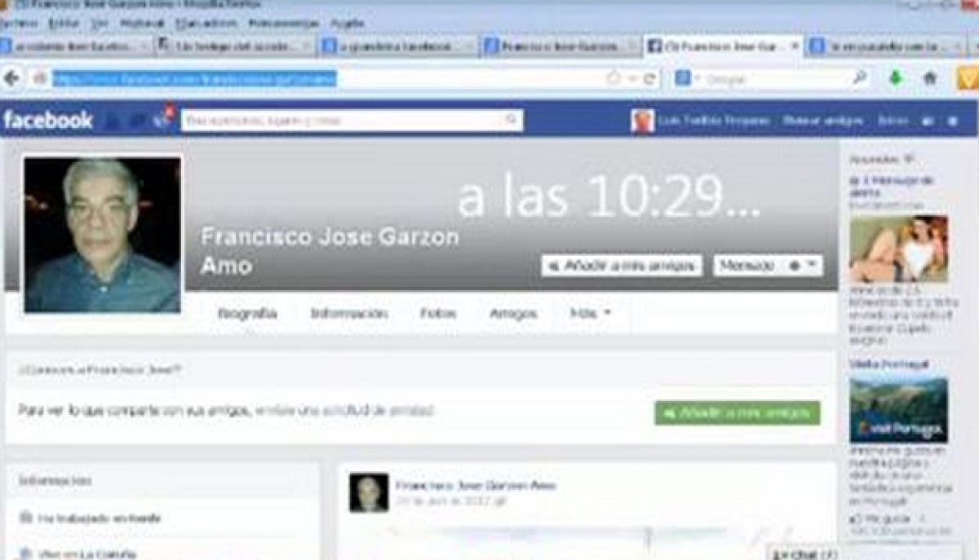Click the green 'Añadir a mis amigos' button
Image resolution: width=979 pixels, height=560 pixels.
(738, 413)
